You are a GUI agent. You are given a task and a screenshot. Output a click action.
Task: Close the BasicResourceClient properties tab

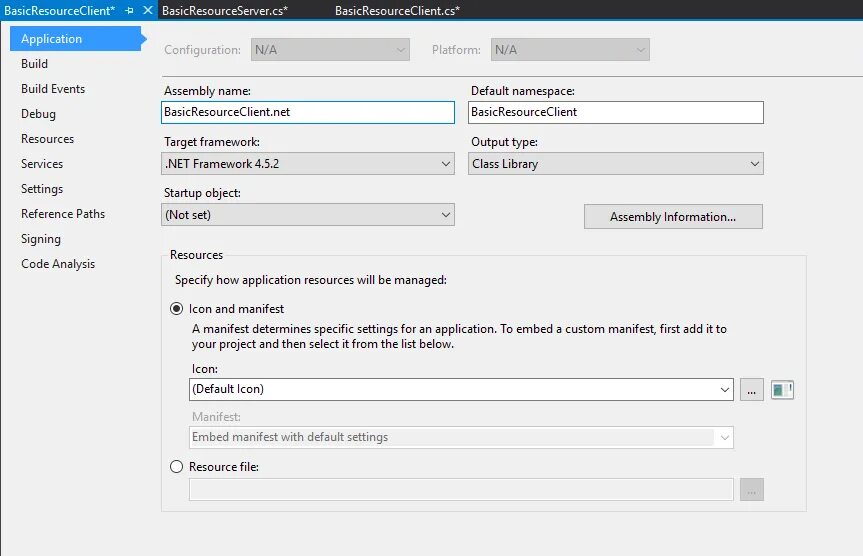click(x=148, y=10)
